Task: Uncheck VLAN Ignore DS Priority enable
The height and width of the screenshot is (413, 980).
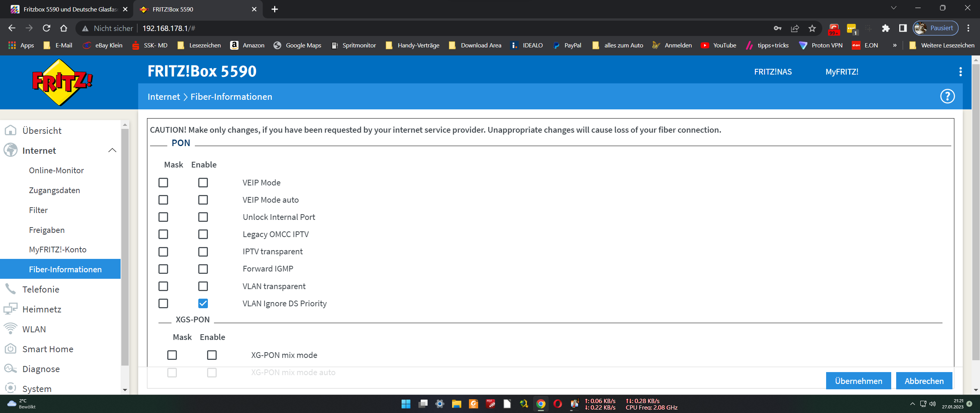Action: pyautogui.click(x=203, y=304)
